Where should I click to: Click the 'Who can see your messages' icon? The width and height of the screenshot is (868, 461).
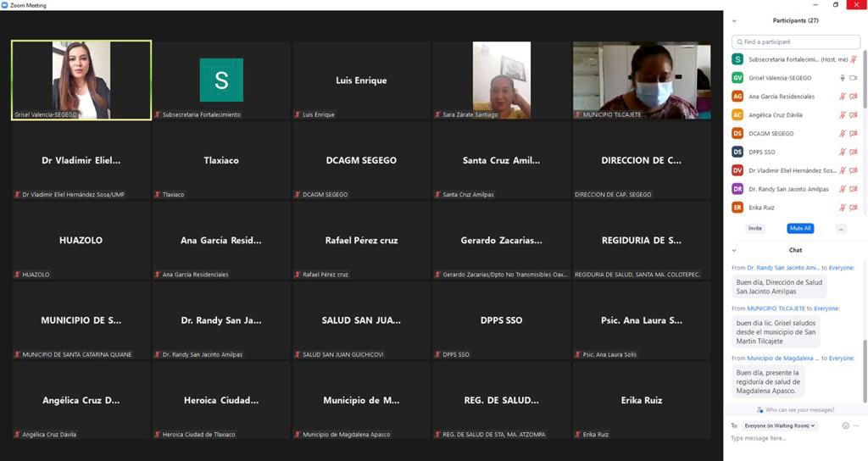tap(760, 410)
